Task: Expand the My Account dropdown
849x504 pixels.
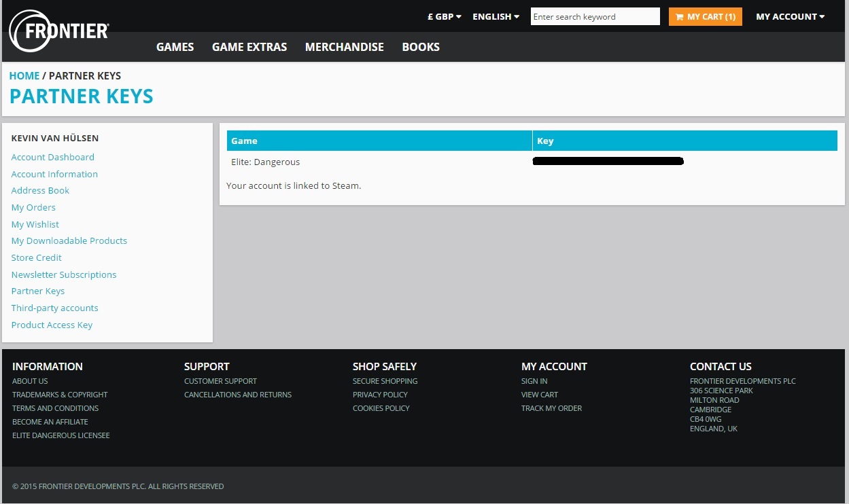Action: [790, 16]
